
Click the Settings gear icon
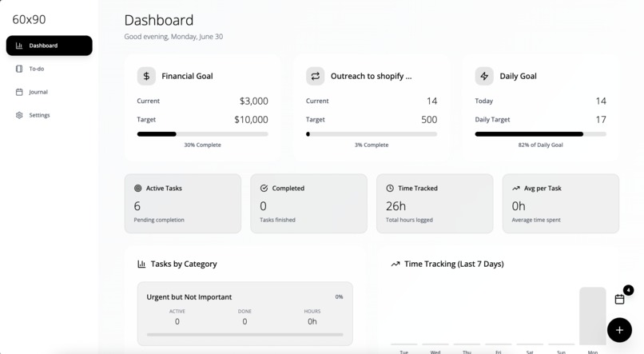coord(19,115)
